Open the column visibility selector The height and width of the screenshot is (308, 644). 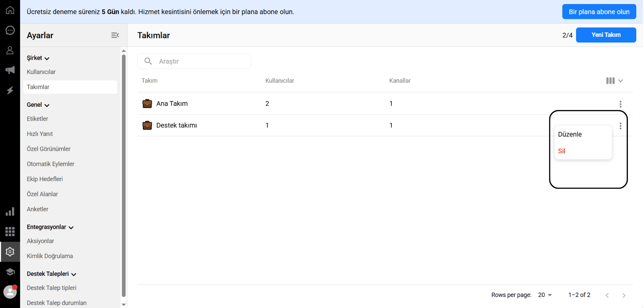click(614, 81)
